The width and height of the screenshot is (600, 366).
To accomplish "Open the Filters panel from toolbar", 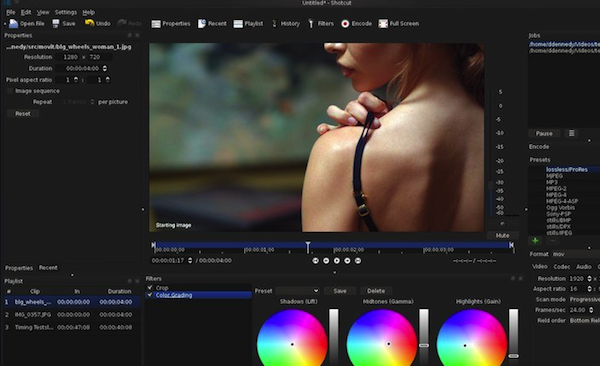I will 321,24.
